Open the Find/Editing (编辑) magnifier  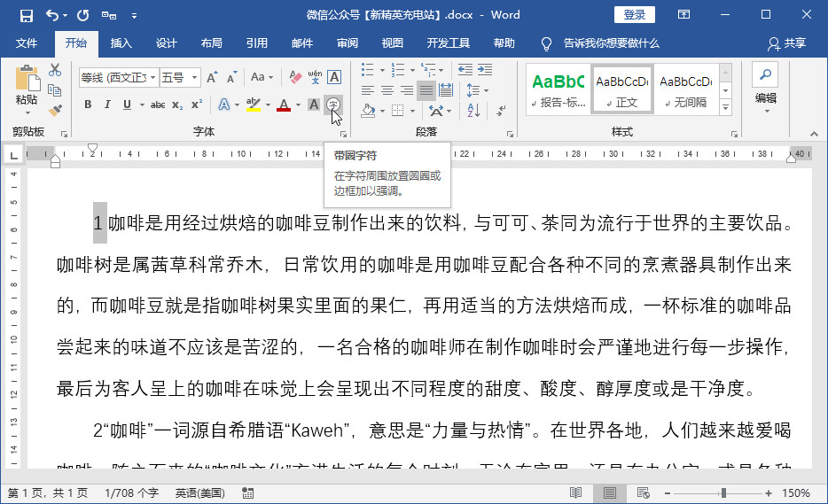coord(766,75)
